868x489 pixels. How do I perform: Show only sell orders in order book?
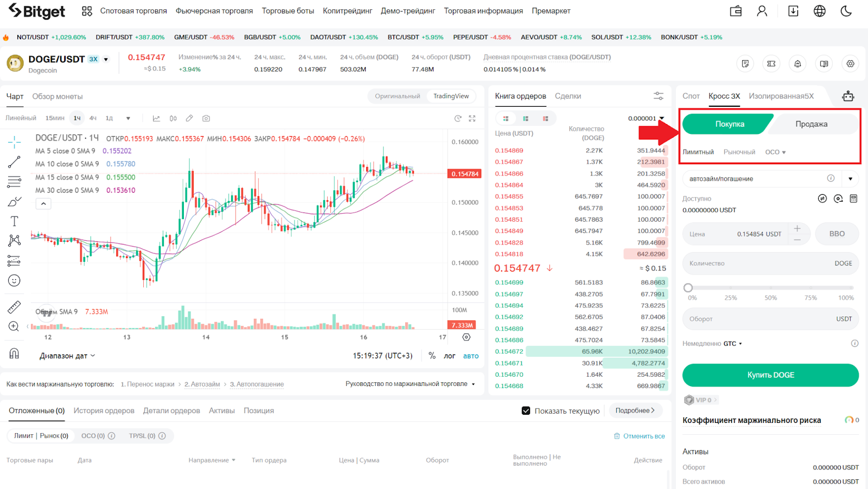[x=545, y=118]
